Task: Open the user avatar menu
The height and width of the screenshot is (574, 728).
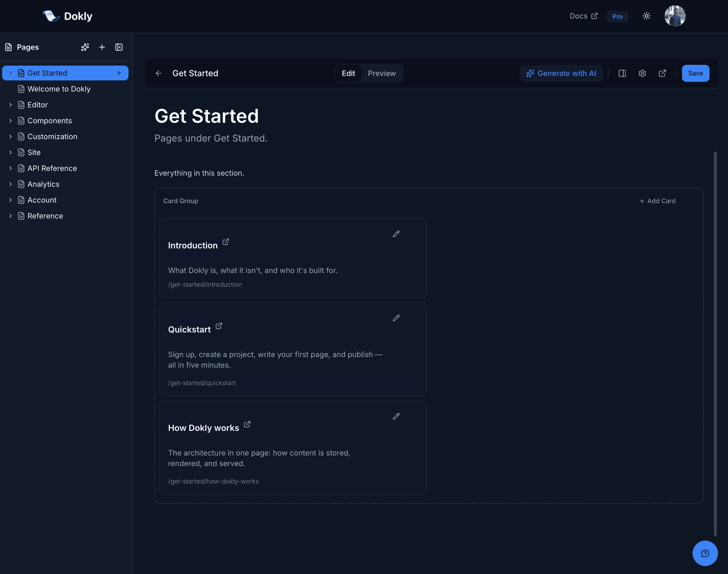Action: [675, 16]
